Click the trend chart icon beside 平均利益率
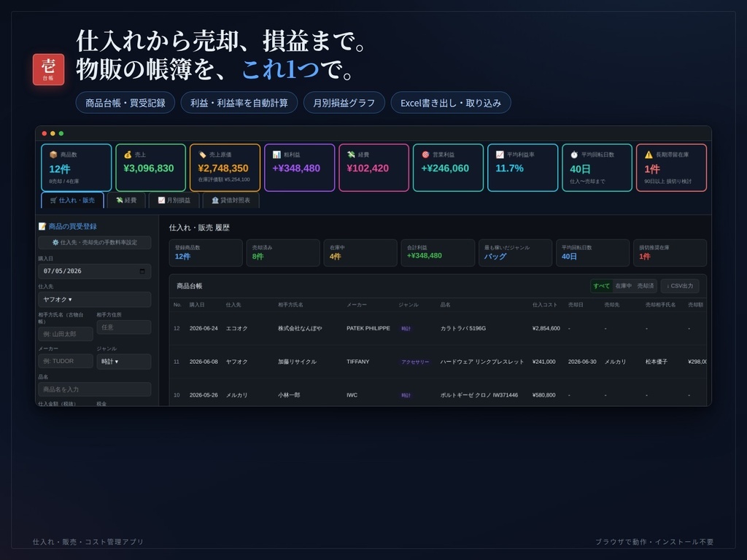 [500, 155]
